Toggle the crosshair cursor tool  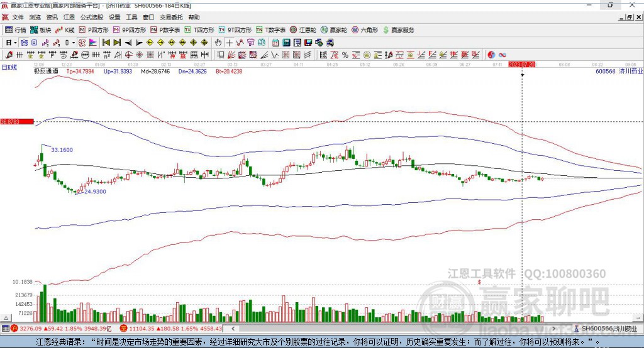point(229,43)
